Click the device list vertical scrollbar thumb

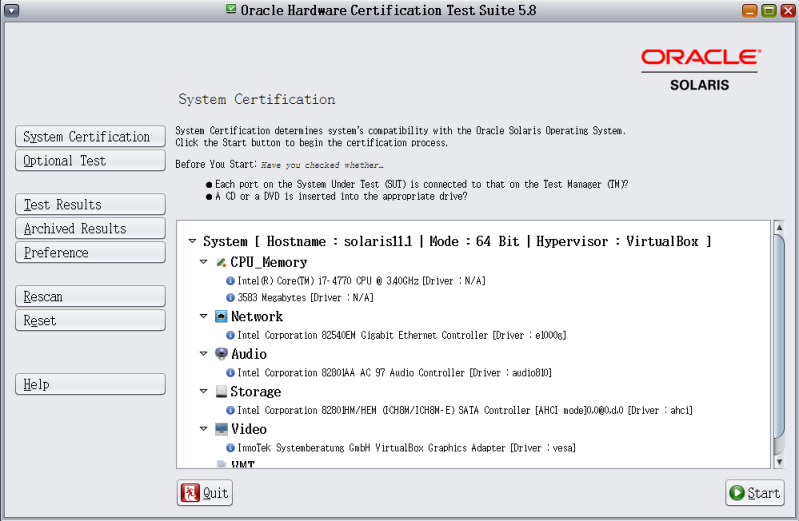click(779, 336)
